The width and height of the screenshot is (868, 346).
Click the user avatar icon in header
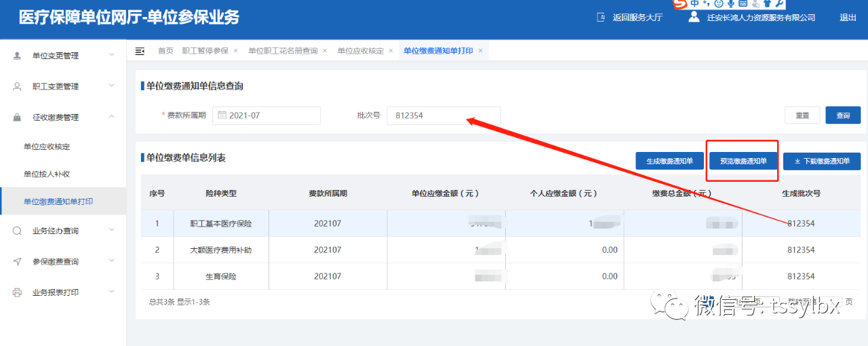pos(693,17)
